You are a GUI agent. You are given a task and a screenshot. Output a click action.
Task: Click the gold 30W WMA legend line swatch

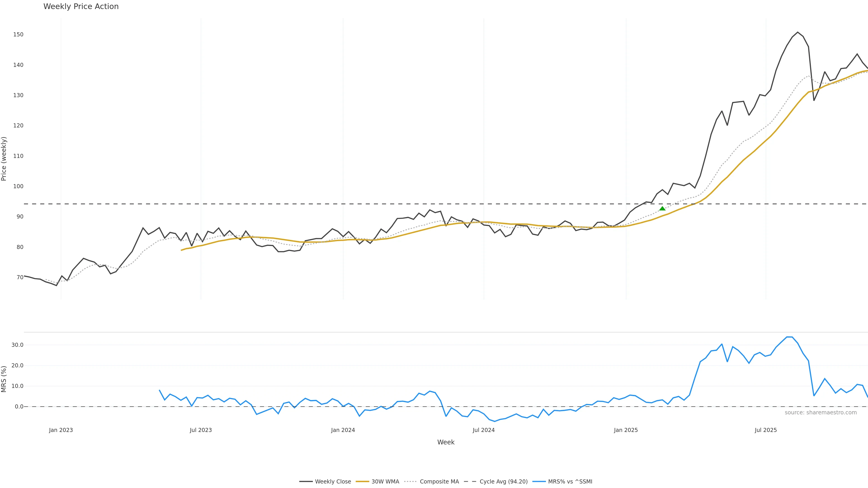coord(362,482)
